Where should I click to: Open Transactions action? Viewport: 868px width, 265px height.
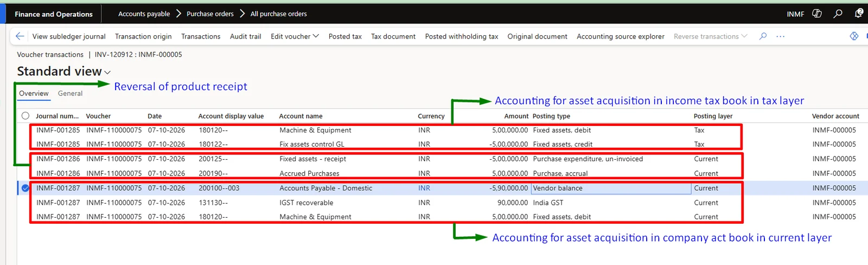tap(201, 36)
